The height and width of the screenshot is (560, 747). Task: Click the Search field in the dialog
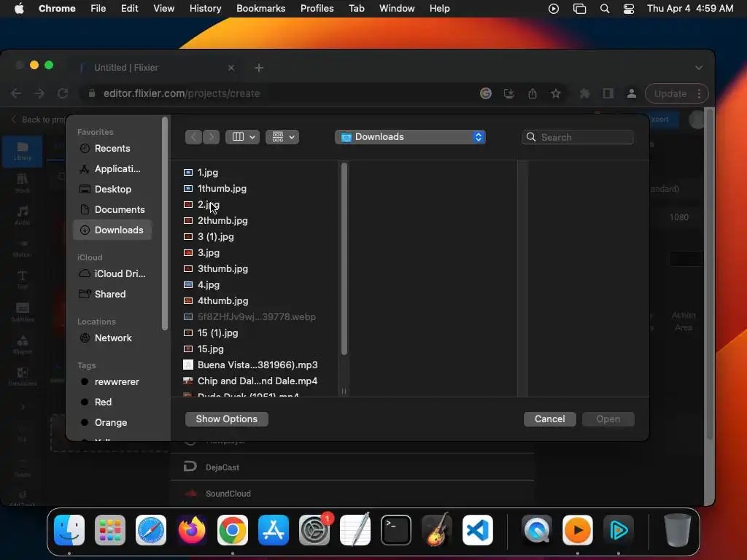pyautogui.click(x=578, y=137)
